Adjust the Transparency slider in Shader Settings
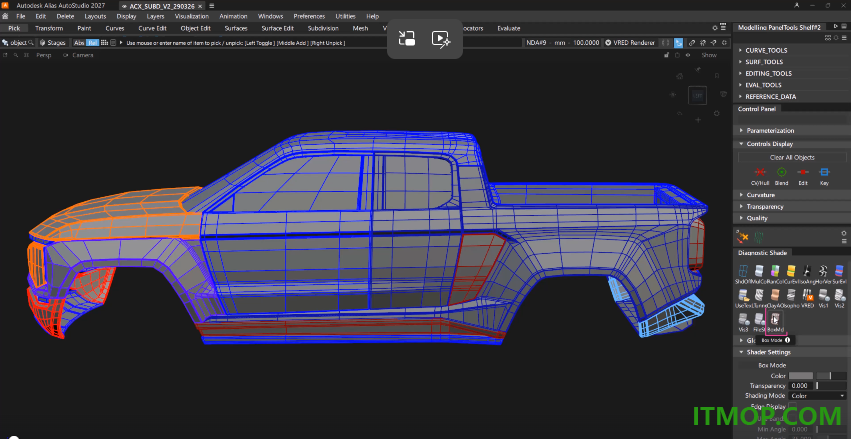Image resolution: width=851 pixels, height=439 pixels. pyautogui.click(x=830, y=385)
